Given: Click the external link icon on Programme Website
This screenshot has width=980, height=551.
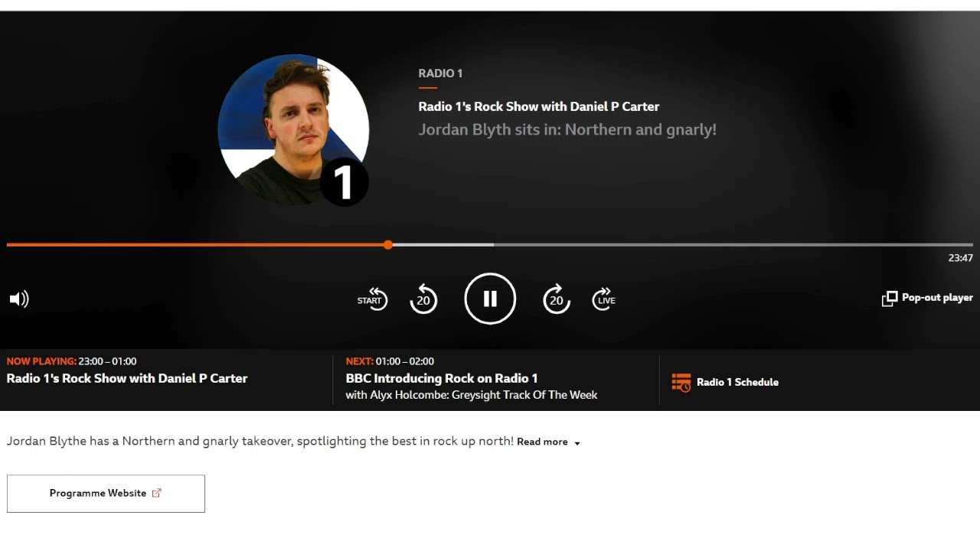Looking at the screenshot, I should 157,493.
